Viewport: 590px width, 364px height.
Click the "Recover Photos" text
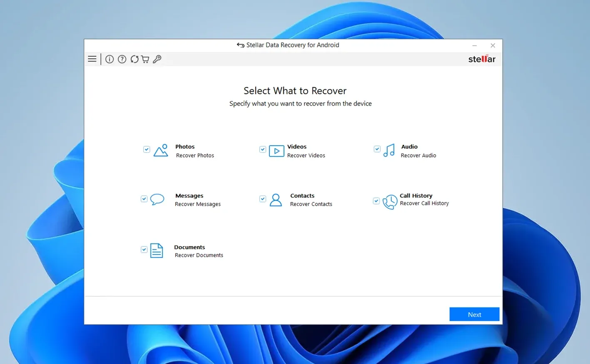tap(195, 156)
